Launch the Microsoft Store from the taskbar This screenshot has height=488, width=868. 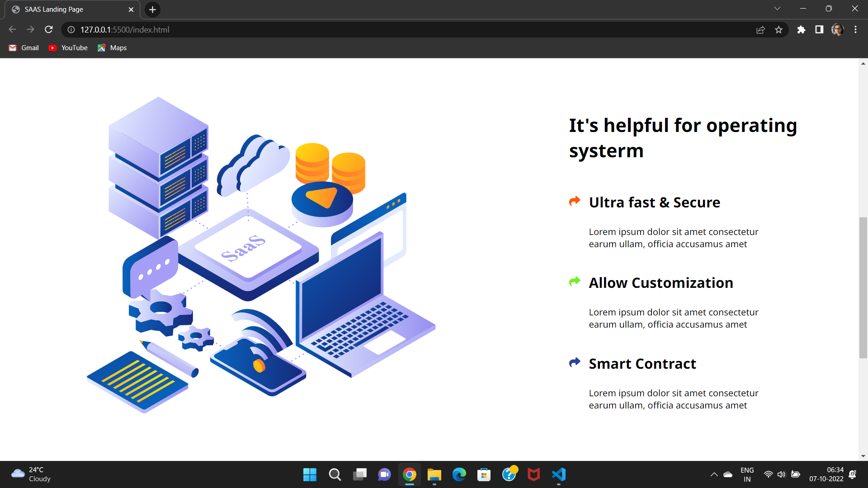point(483,474)
